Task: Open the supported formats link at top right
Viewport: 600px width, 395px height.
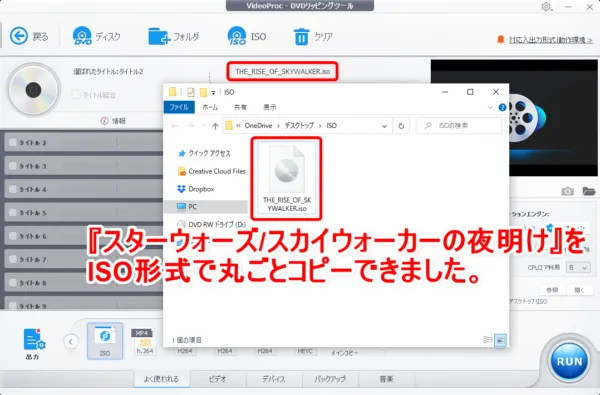Action: tap(551, 40)
